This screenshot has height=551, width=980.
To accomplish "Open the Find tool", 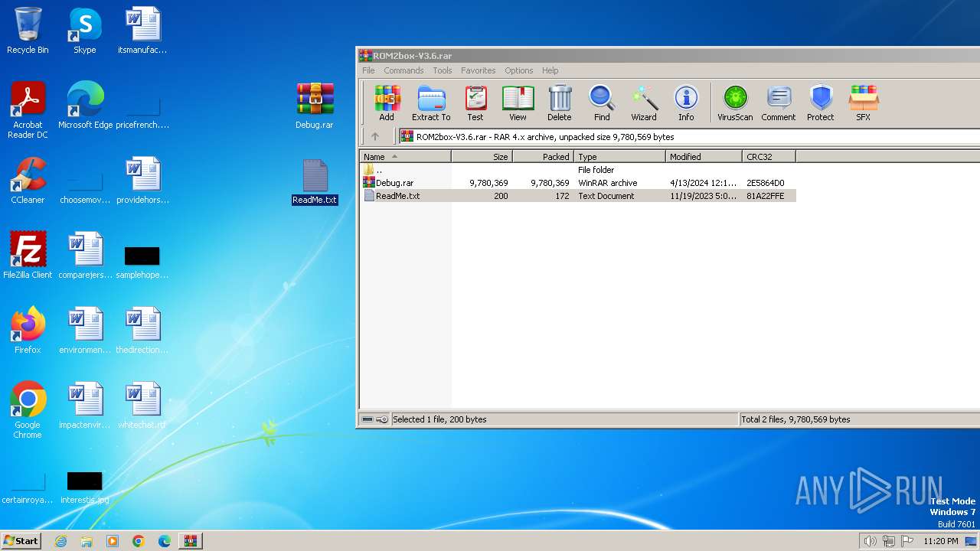I will (x=602, y=103).
